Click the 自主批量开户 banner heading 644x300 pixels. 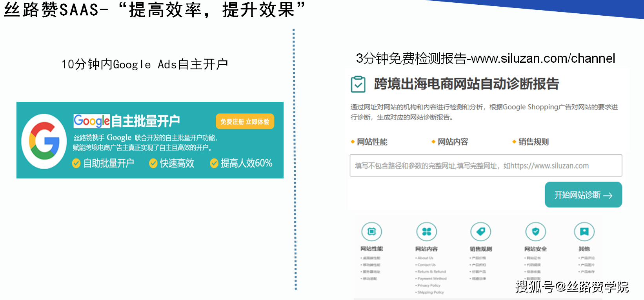(146, 121)
